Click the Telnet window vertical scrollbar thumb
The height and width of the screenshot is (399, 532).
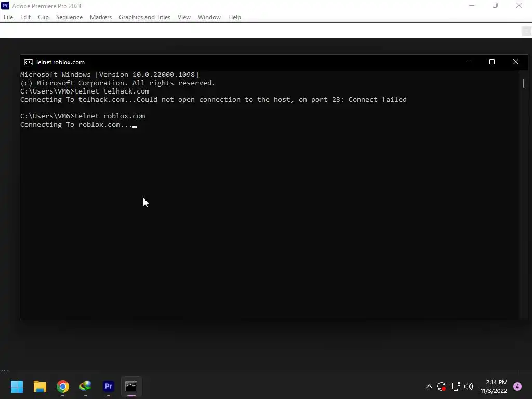(x=524, y=83)
